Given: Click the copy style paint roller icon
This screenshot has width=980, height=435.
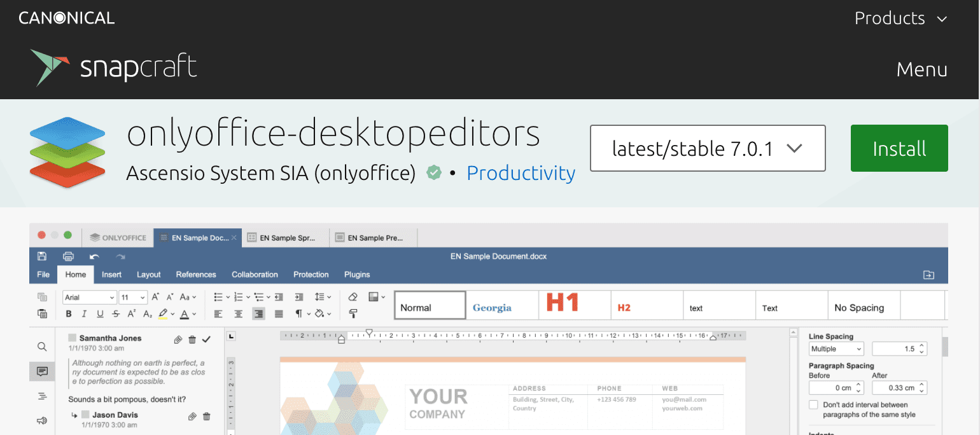Looking at the screenshot, I should [354, 314].
